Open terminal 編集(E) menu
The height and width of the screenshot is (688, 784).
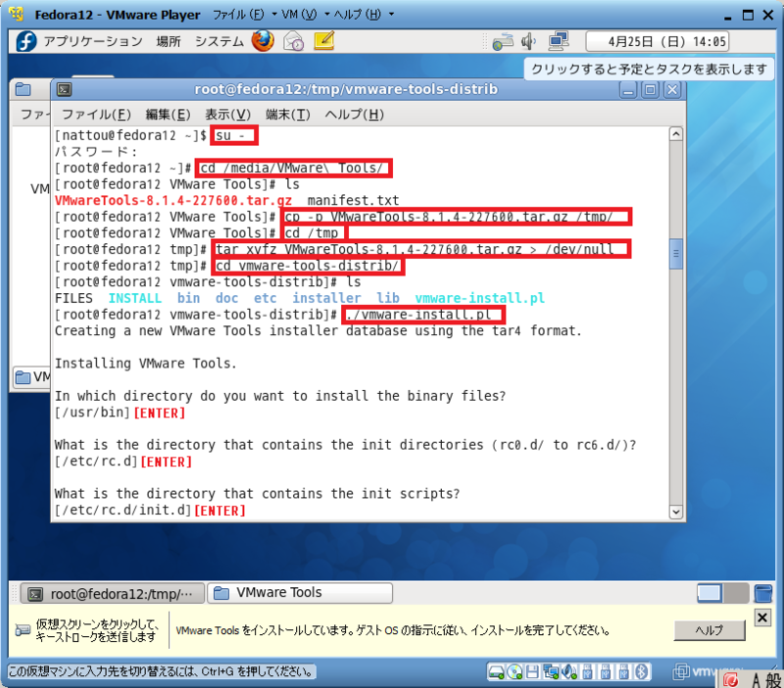coord(168,115)
